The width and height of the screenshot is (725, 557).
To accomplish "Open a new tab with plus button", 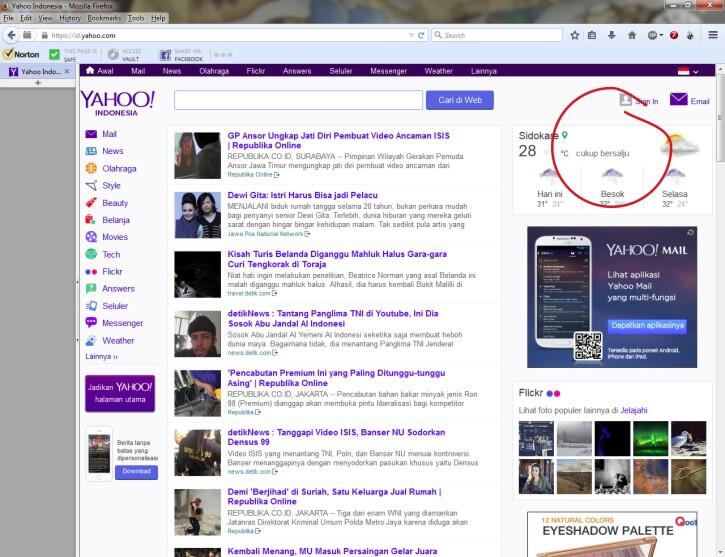I will [x=38, y=83].
